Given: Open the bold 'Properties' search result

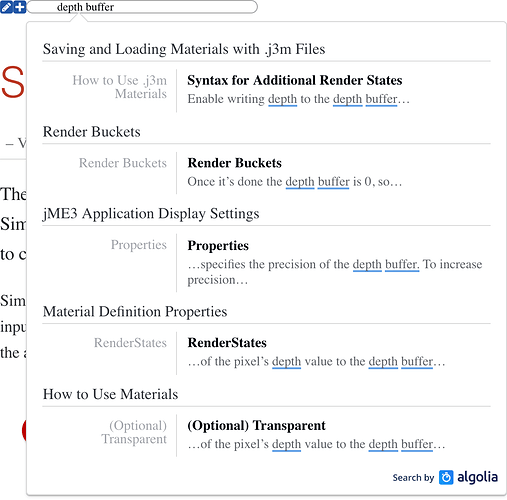Looking at the screenshot, I should (218, 246).
